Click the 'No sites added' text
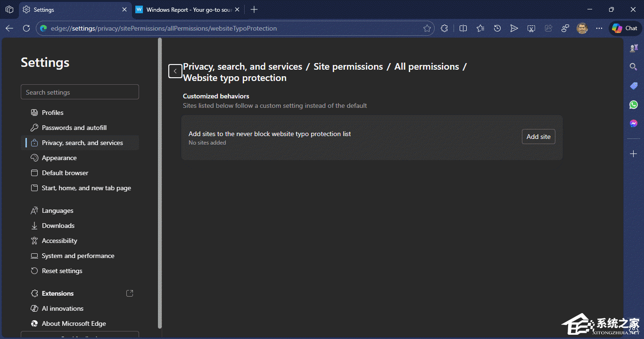Image resolution: width=644 pixels, height=339 pixels. point(207,143)
